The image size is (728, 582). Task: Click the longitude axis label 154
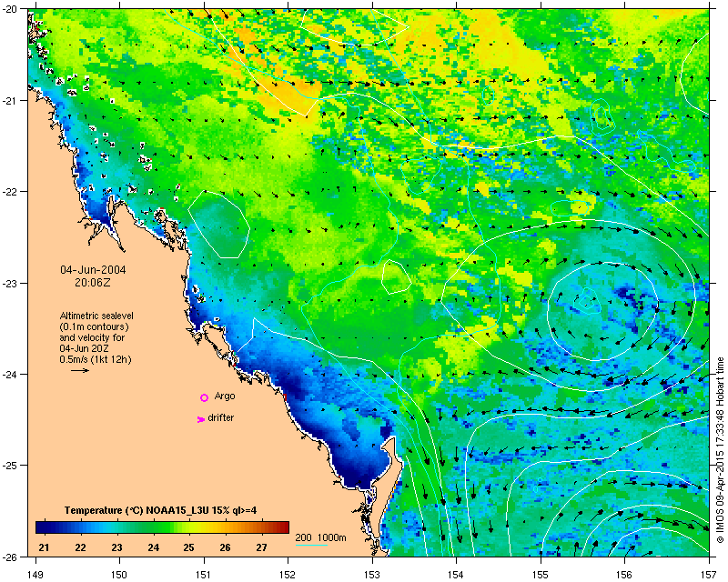[x=456, y=575]
